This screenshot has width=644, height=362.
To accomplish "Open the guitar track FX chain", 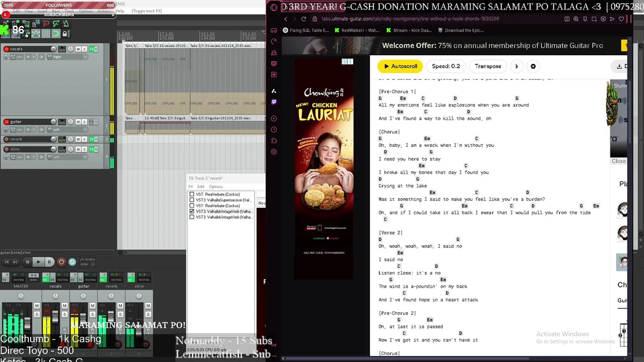I will coord(92,122).
